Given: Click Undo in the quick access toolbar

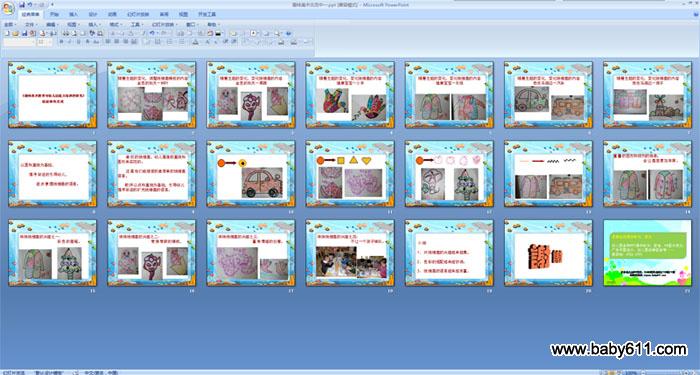Looking at the screenshot, I should point(30,4).
